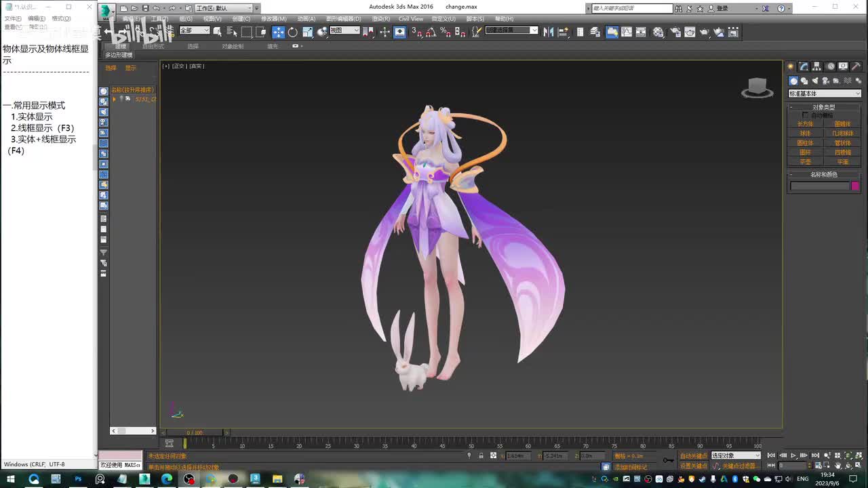Toggle the Ribbon display icon

612,32
